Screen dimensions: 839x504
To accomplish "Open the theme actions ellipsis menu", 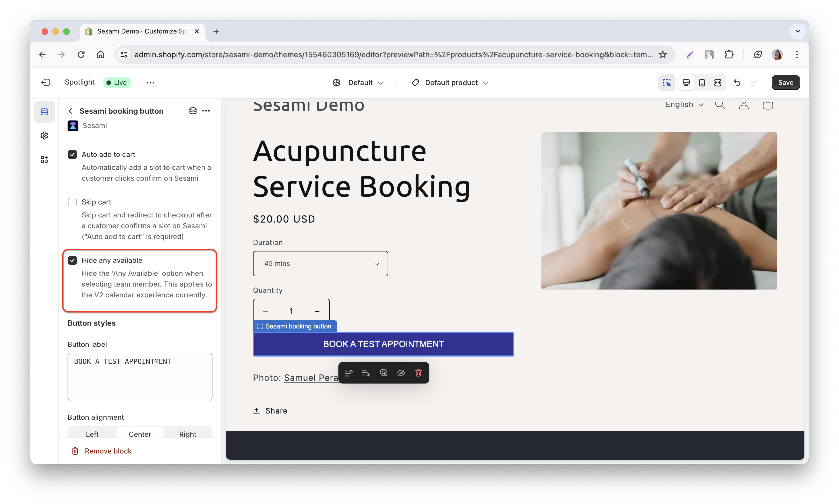I will tap(151, 83).
